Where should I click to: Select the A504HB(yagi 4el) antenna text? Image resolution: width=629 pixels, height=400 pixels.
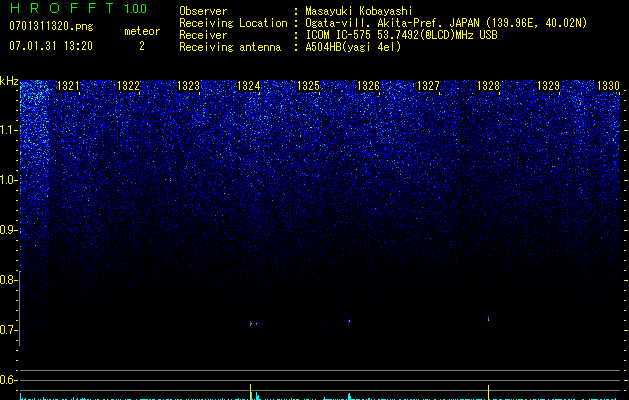(x=353, y=47)
